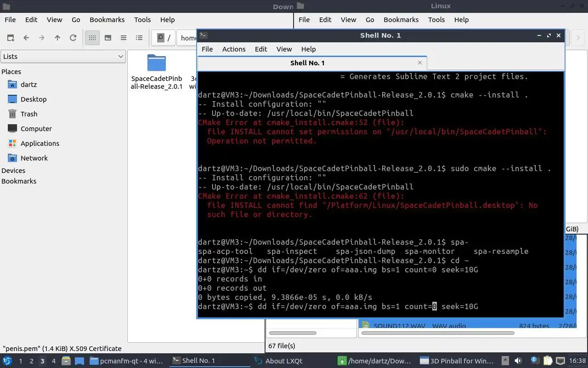Open the network status tray icon
Image resolution: width=588 pixels, height=368 pixels.
(x=560, y=361)
